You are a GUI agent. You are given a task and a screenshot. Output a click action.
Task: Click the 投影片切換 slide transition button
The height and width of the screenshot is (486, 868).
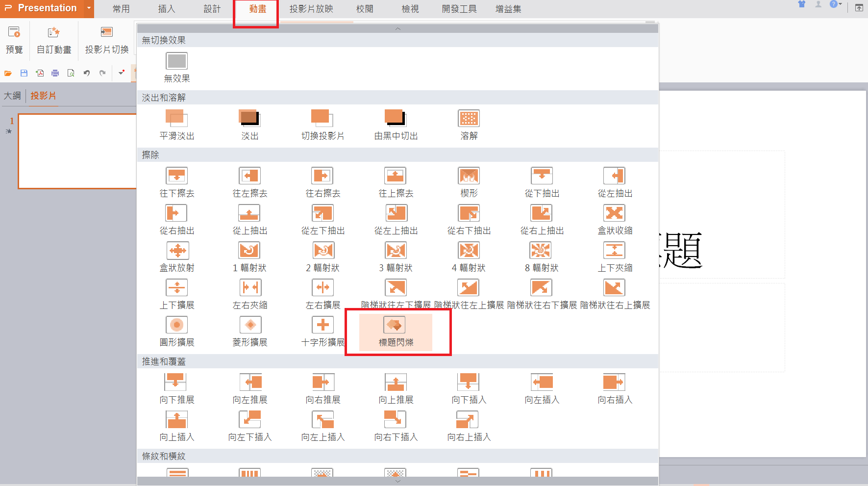pyautogui.click(x=107, y=40)
